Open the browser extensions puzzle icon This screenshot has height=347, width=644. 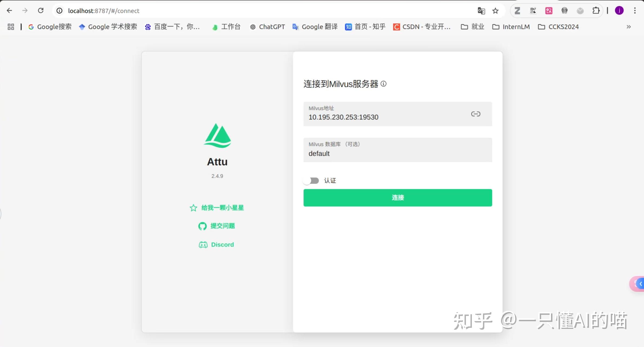[596, 11]
